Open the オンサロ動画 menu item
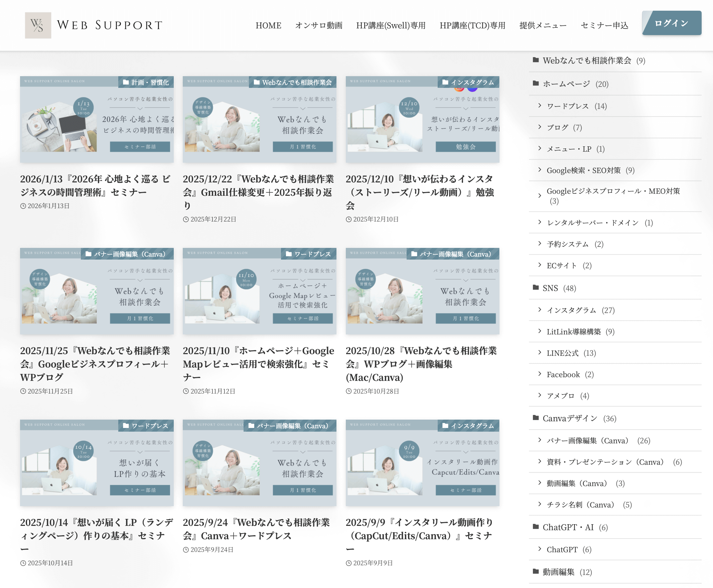The height and width of the screenshot is (588, 713). click(x=318, y=25)
